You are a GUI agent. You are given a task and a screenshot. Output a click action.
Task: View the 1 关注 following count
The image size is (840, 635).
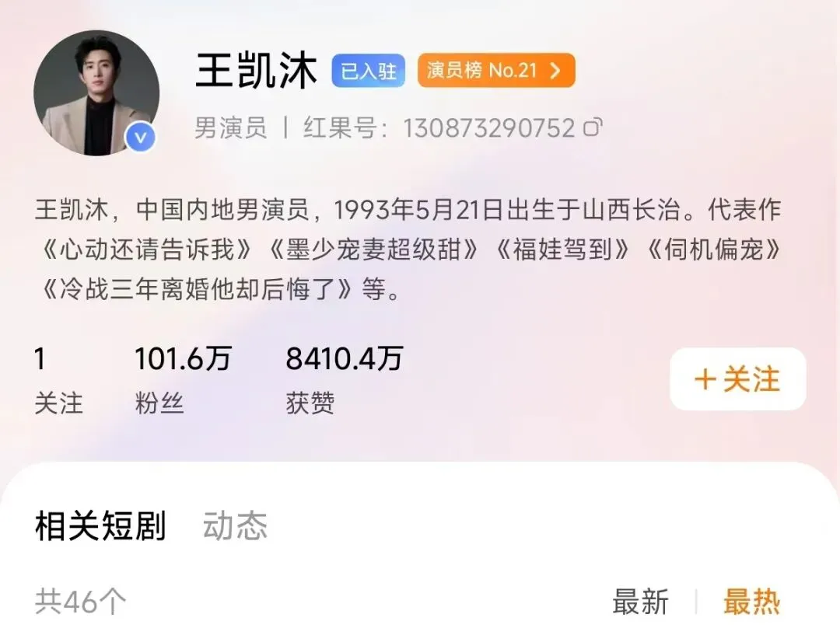(x=58, y=379)
